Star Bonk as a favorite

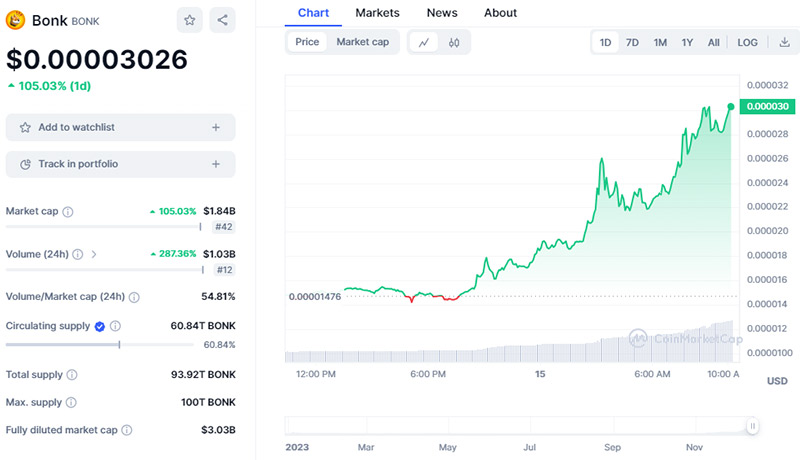click(190, 20)
